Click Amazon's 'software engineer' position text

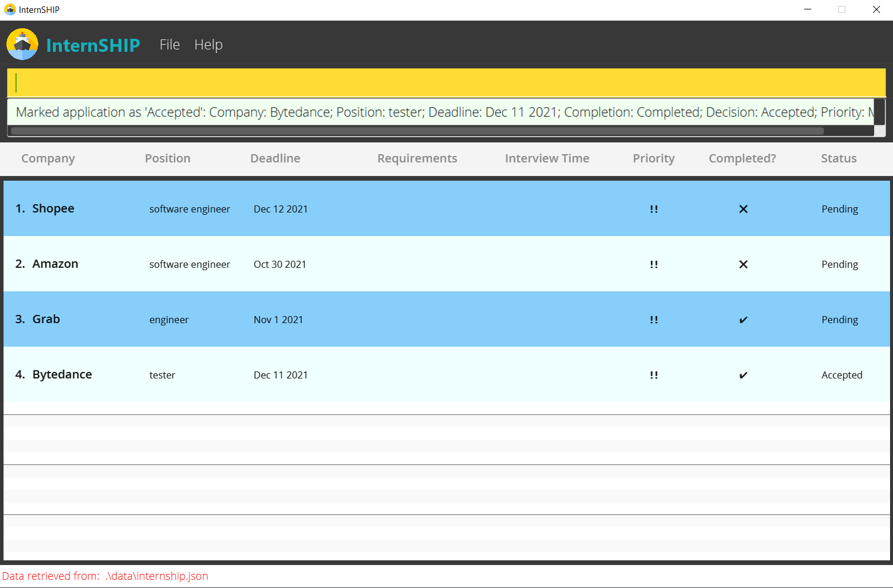[x=190, y=264]
